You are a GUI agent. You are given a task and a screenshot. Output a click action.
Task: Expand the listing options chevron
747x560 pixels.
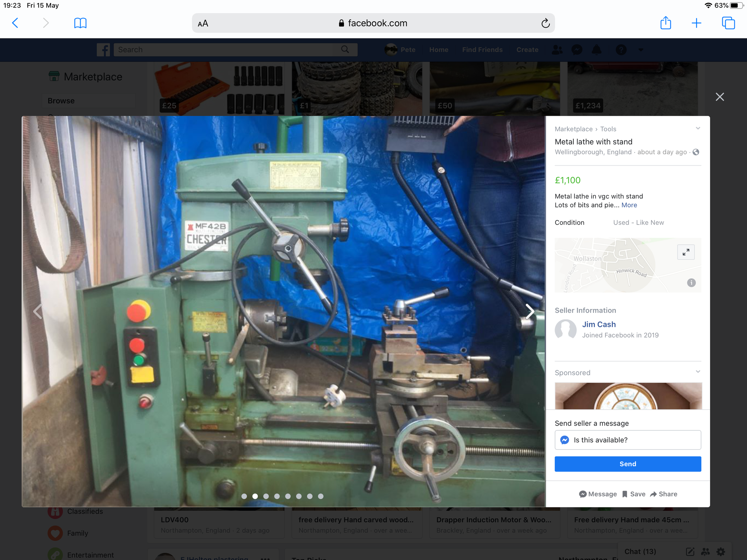(698, 128)
